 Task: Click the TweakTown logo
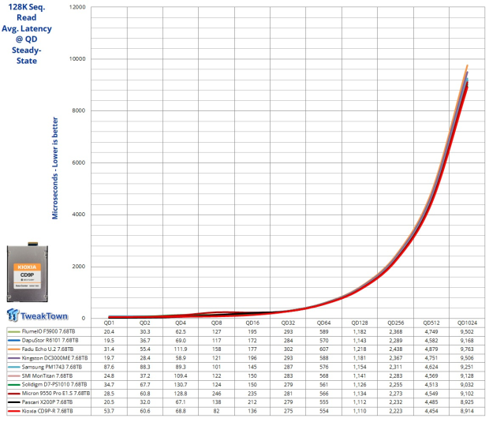[37, 315]
